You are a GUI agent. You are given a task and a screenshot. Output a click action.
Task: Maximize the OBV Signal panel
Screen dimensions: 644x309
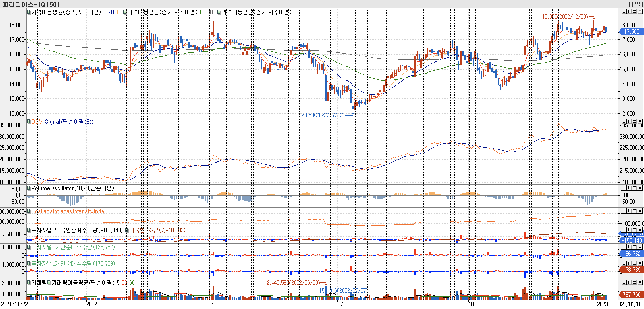click(x=634, y=121)
